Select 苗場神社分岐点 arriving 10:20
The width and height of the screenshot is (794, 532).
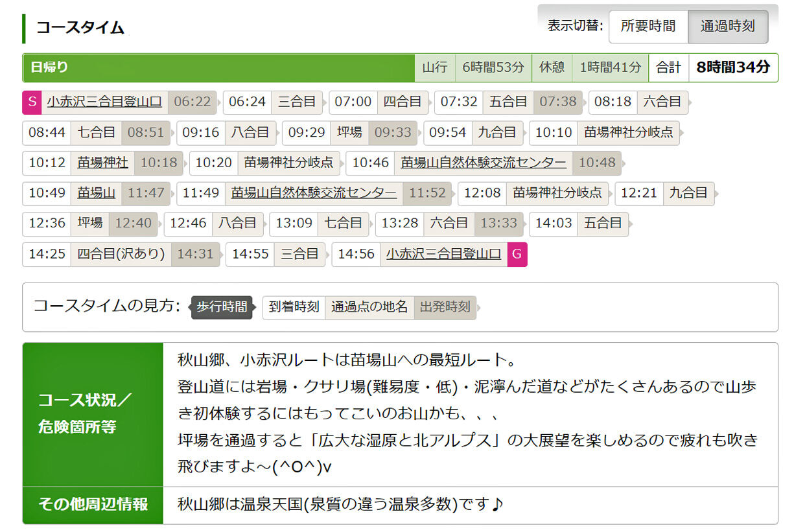click(x=288, y=163)
